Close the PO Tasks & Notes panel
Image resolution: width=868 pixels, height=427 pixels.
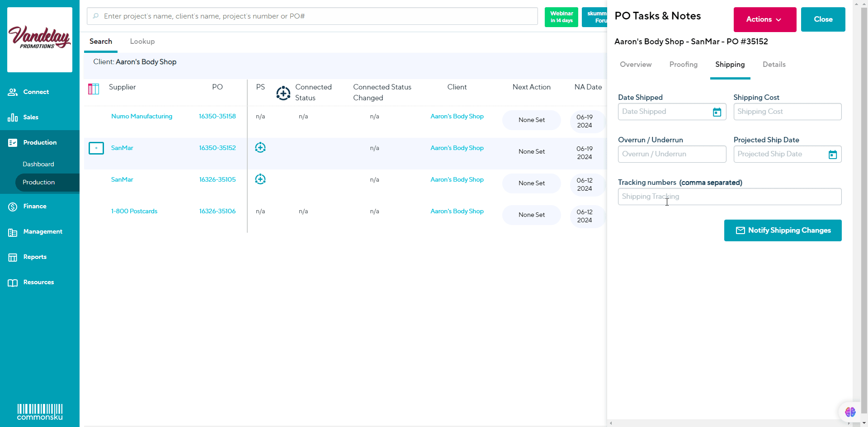pos(823,19)
